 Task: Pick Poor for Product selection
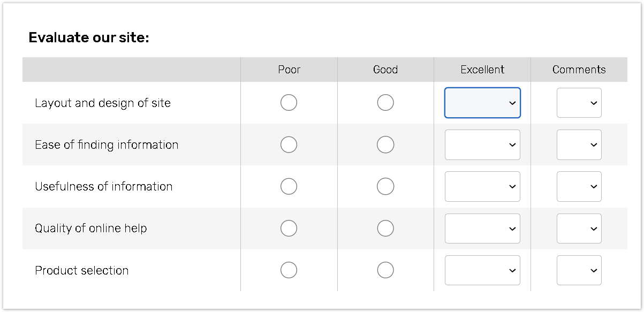289,270
